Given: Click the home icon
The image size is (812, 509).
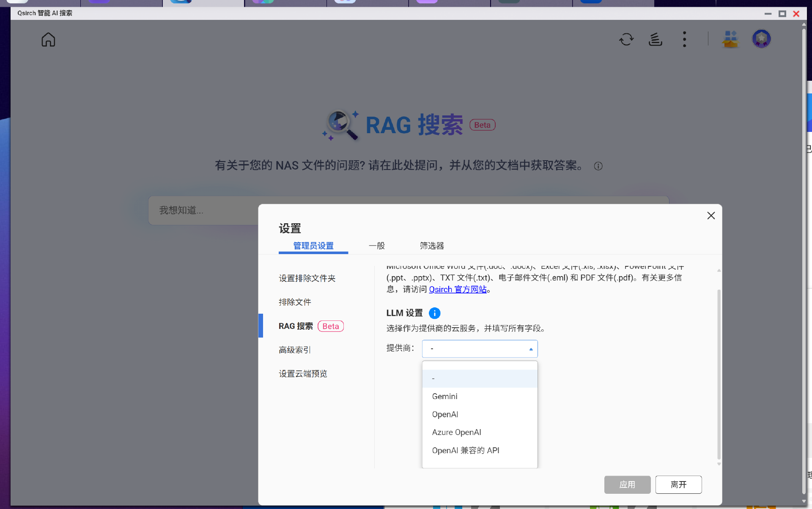Looking at the screenshot, I should coord(48,40).
